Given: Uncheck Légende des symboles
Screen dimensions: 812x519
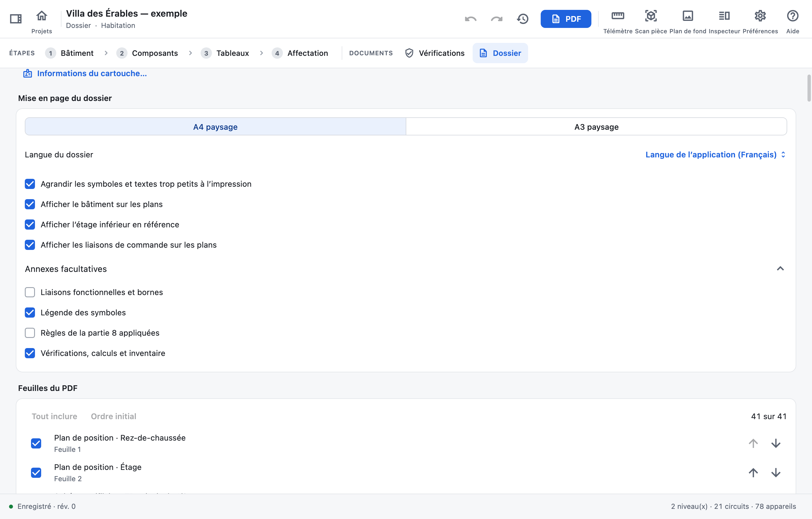Looking at the screenshot, I should (x=30, y=313).
